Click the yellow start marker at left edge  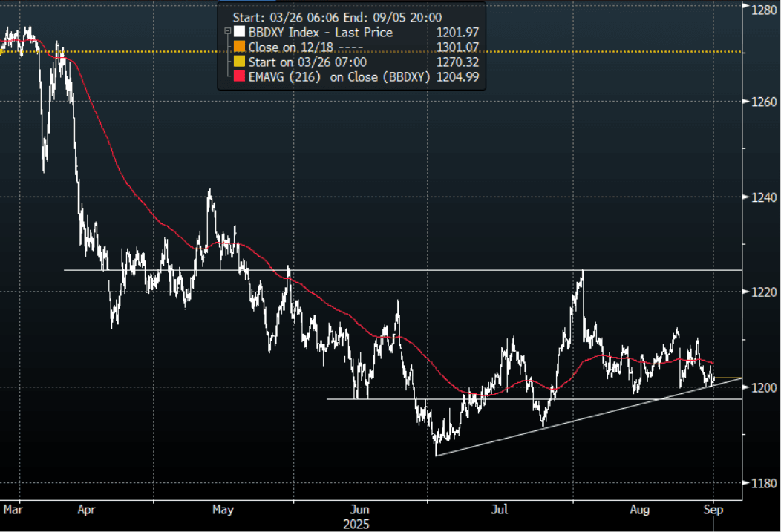[x=2, y=51]
